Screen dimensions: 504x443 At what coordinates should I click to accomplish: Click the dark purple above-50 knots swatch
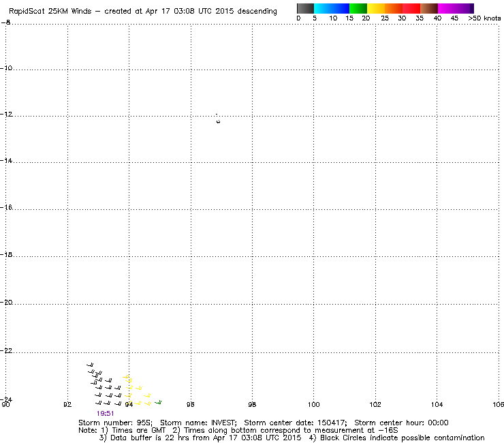pos(472,8)
